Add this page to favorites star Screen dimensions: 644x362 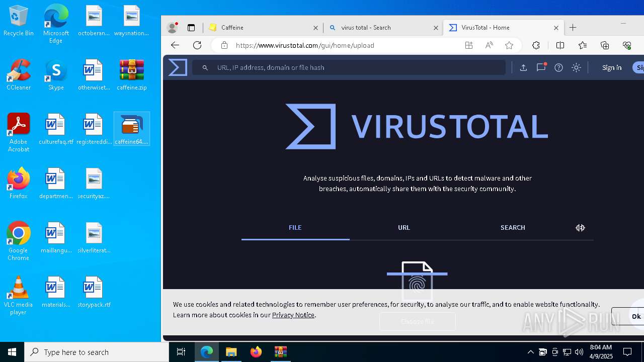pos(509,45)
